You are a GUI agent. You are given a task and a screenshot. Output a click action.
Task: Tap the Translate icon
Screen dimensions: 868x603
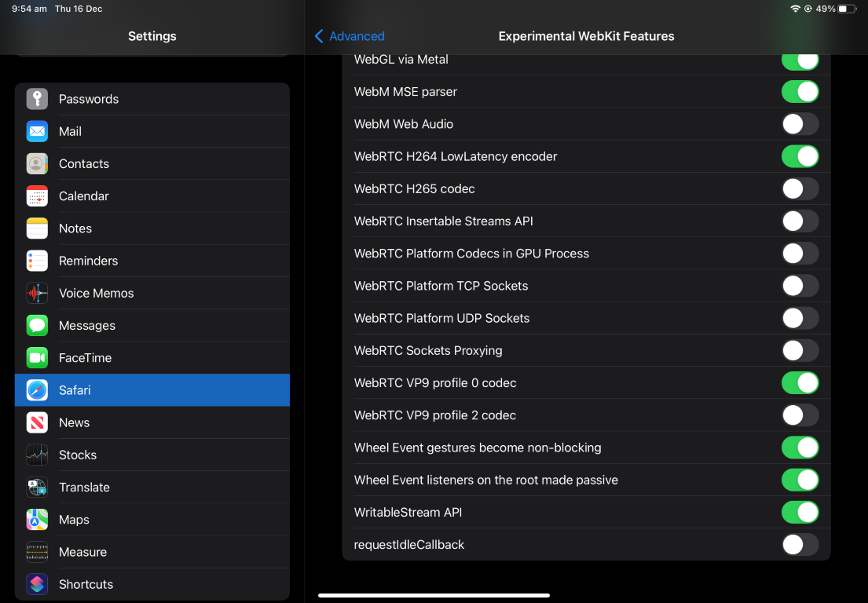tap(37, 488)
